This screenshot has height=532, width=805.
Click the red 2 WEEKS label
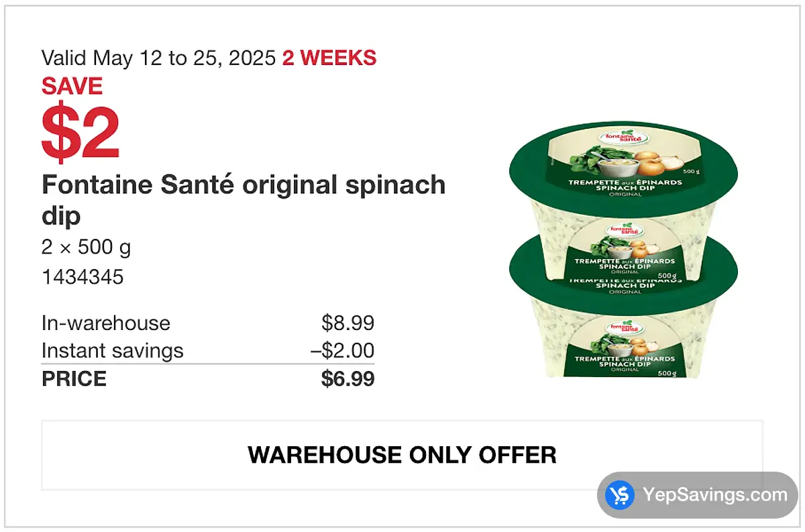coord(329,58)
